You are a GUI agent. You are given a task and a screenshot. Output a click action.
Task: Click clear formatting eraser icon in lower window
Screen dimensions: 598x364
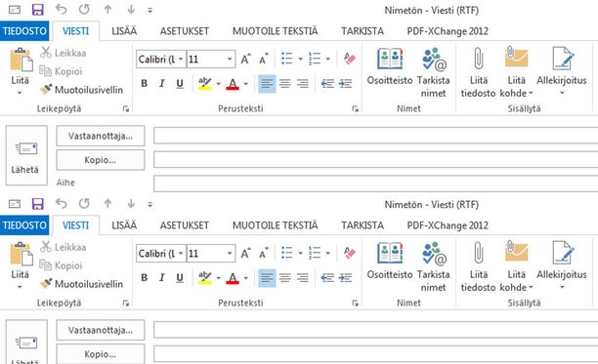(350, 253)
